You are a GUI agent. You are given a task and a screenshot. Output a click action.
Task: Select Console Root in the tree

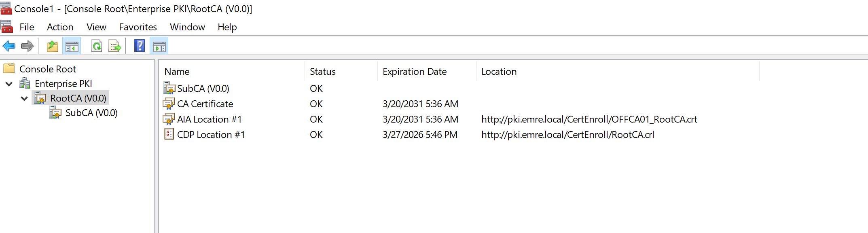coord(47,69)
